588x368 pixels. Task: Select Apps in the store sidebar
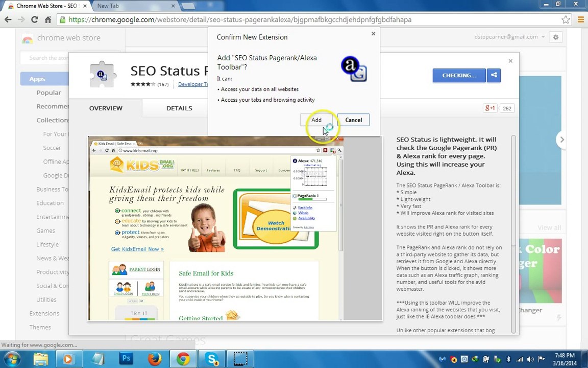tap(44, 79)
